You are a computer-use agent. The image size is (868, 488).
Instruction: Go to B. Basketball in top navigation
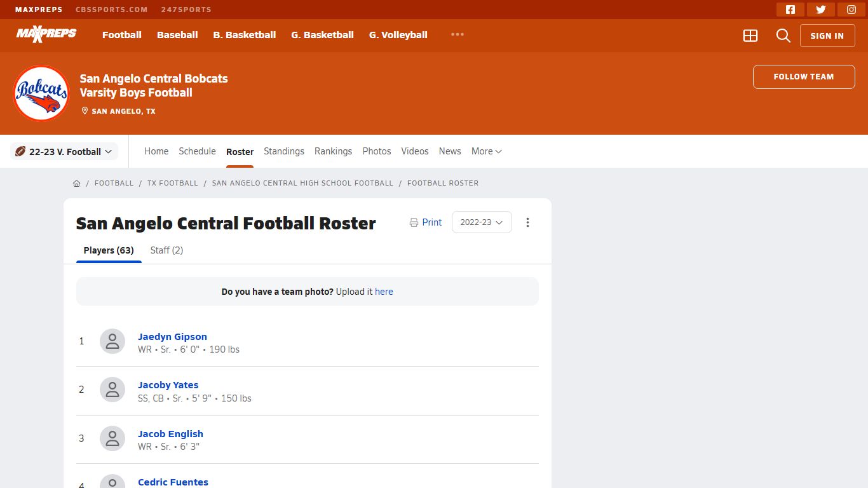pos(245,35)
